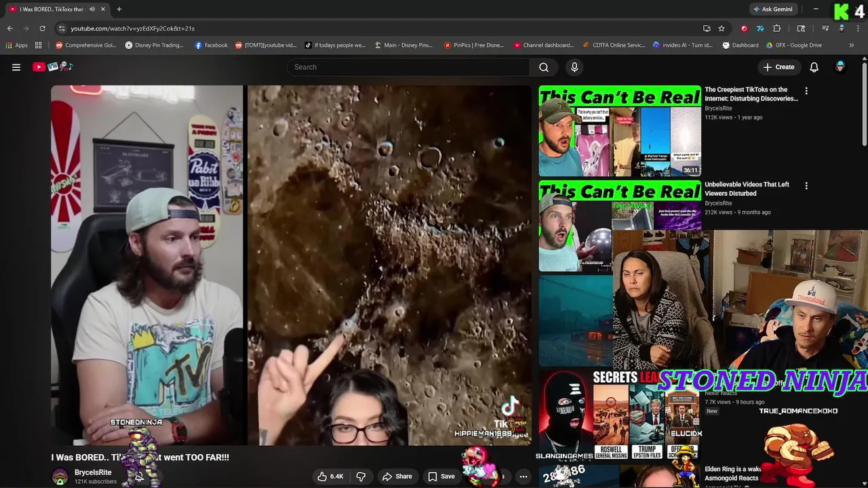Viewport: 868px width, 488px height.
Task: Open the Dashboard bookmark
Action: (741, 45)
